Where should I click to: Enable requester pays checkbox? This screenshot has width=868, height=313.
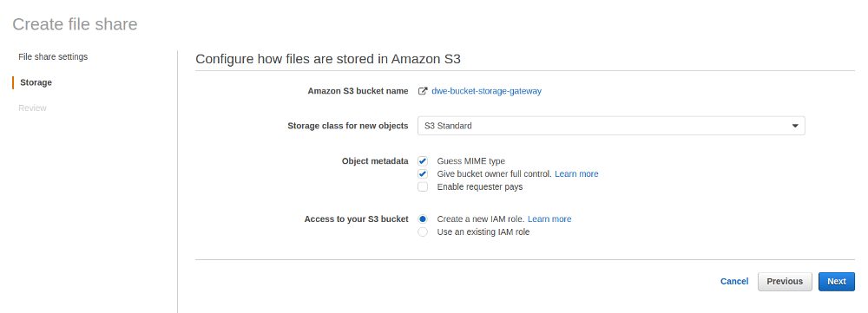point(423,187)
